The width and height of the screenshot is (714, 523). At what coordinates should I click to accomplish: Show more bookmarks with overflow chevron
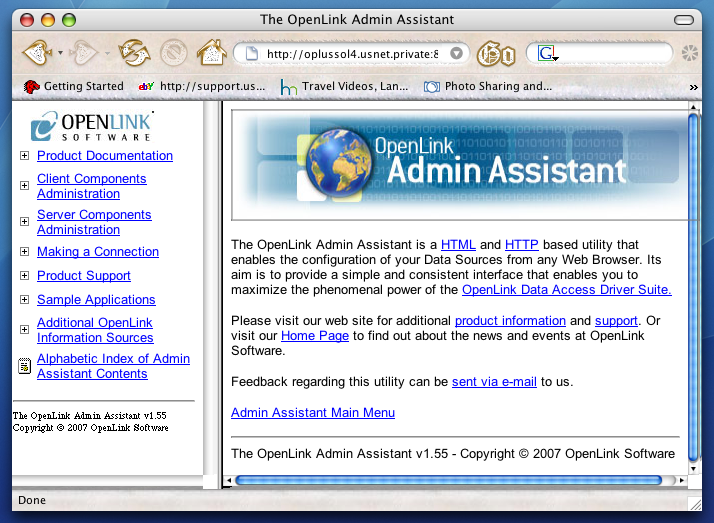click(694, 87)
